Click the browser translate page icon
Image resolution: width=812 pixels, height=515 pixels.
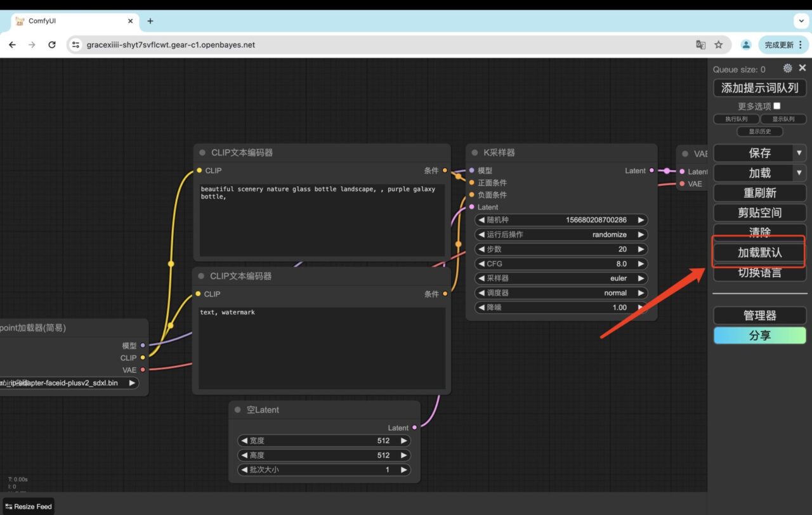(x=700, y=45)
